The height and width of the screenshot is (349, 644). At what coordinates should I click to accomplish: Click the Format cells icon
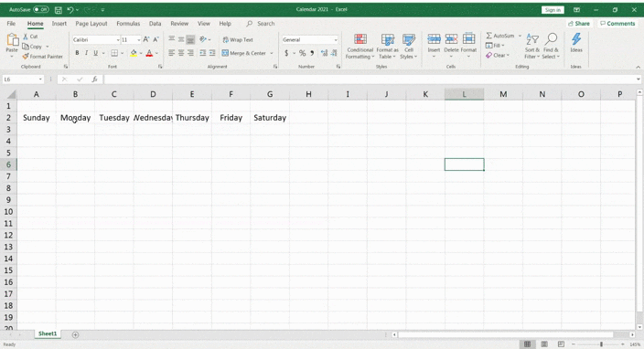[x=468, y=39]
